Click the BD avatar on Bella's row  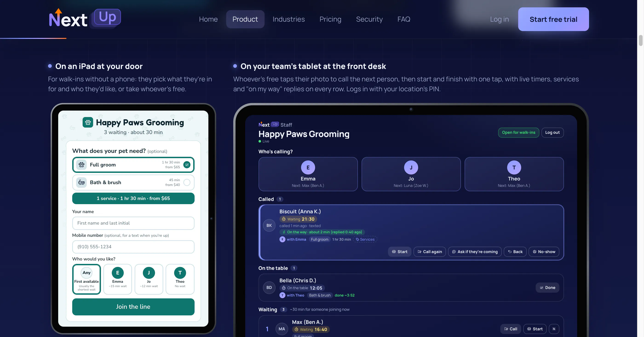pyautogui.click(x=269, y=288)
